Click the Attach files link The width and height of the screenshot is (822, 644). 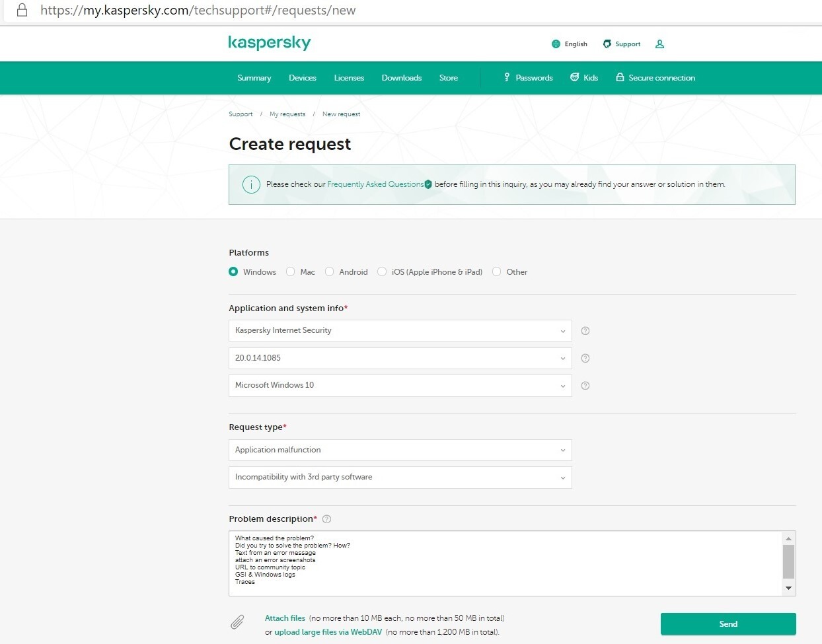pyautogui.click(x=285, y=618)
